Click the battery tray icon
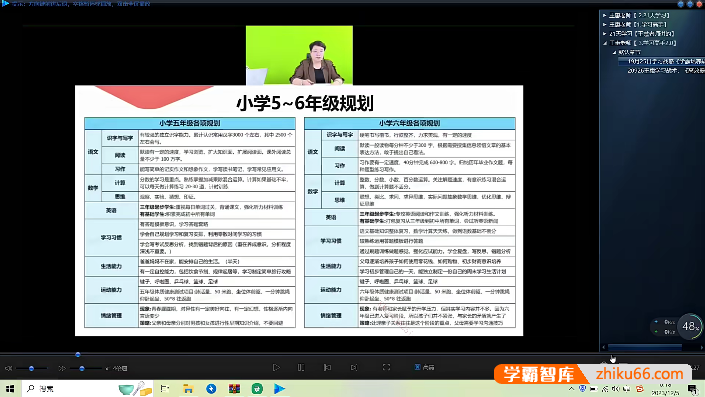 [x=593, y=388]
